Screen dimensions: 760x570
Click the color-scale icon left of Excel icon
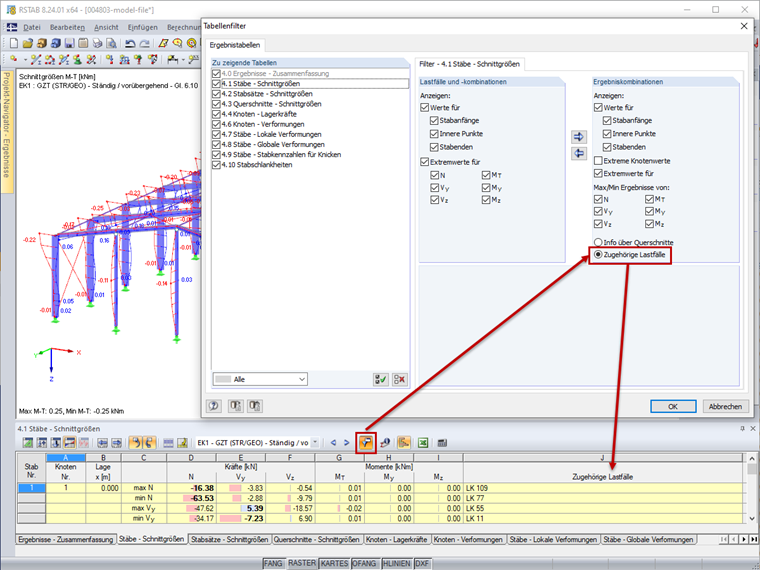tap(404, 443)
